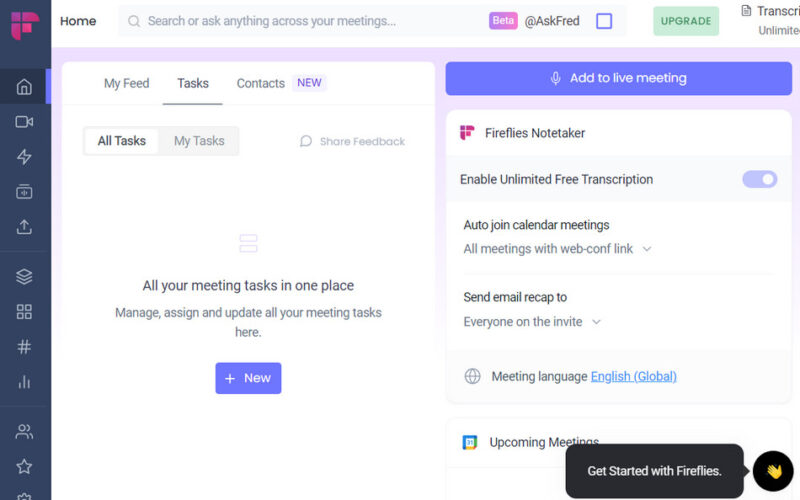Open the Send email recap to dropdown
This screenshot has width=800, height=500.
point(532,322)
